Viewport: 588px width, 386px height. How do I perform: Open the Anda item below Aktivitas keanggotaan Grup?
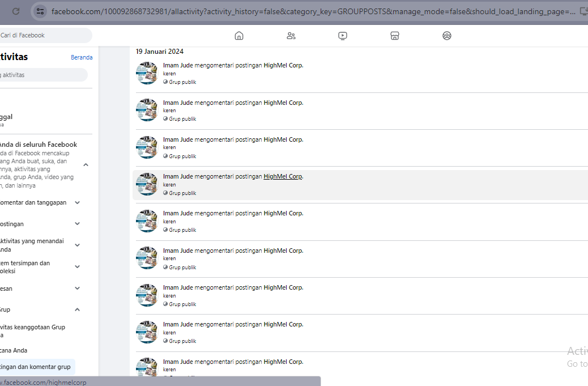pyautogui.click(x=14, y=350)
